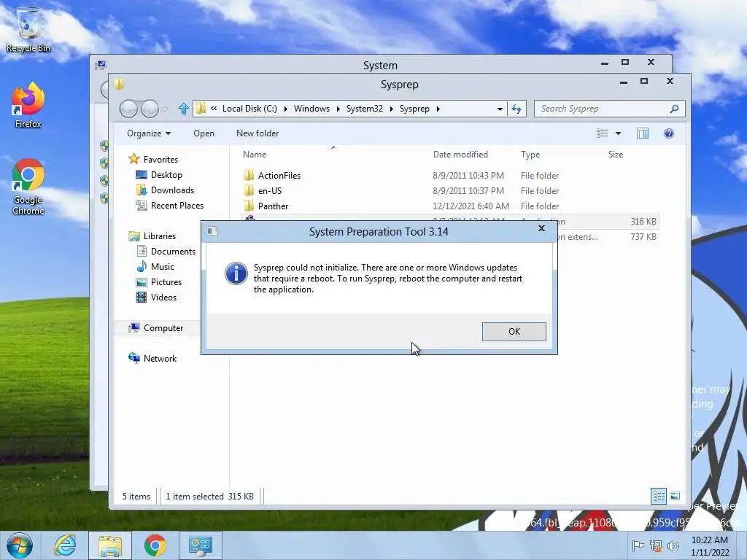Select the Panther folder
This screenshot has width=747, height=560.
(273, 206)
